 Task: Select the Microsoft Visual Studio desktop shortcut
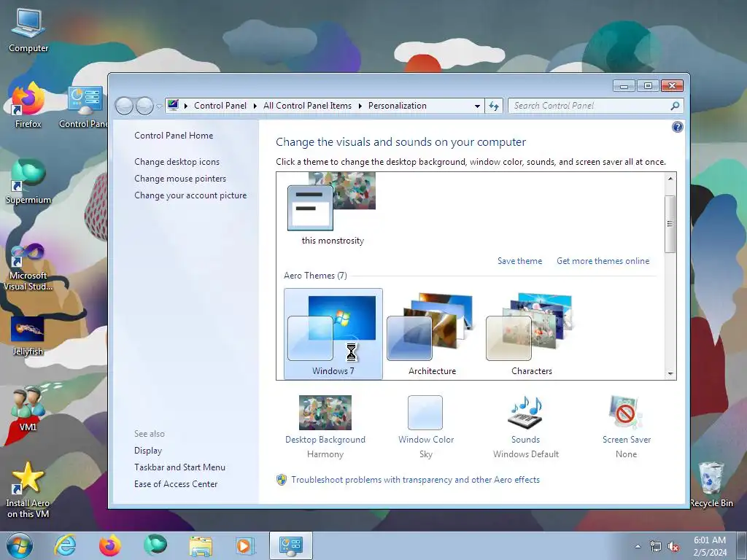click(28, 267)
